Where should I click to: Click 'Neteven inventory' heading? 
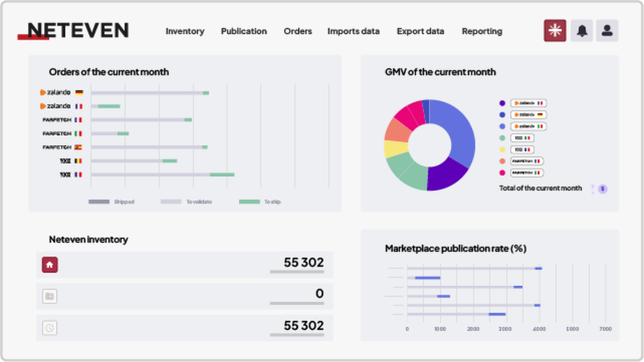[88, 239]
